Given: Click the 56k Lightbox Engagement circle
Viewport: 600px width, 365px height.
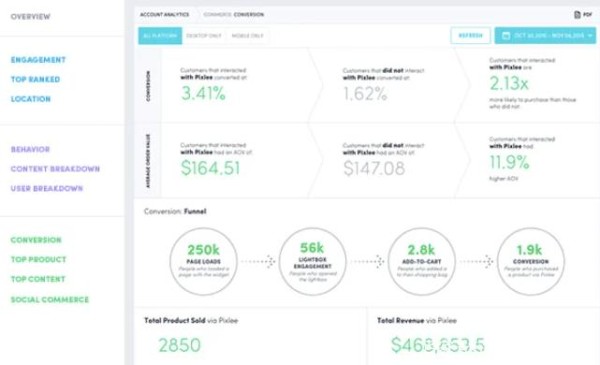Looking at the screenshot, I should tap(313, 262).
